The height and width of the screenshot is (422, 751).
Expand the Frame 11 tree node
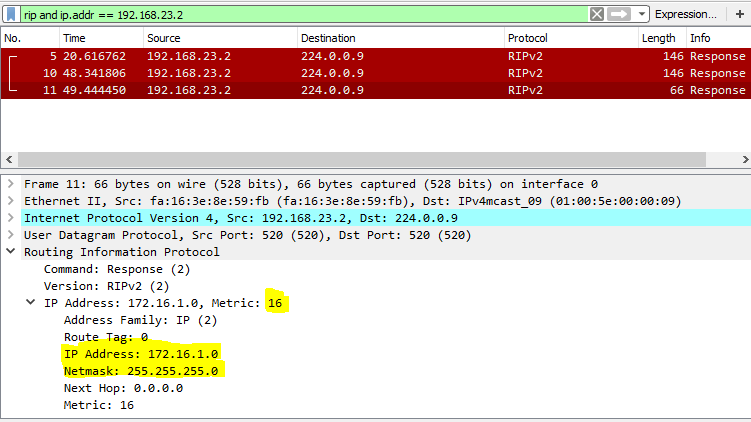pyautogui.click(x=11, y=183)
